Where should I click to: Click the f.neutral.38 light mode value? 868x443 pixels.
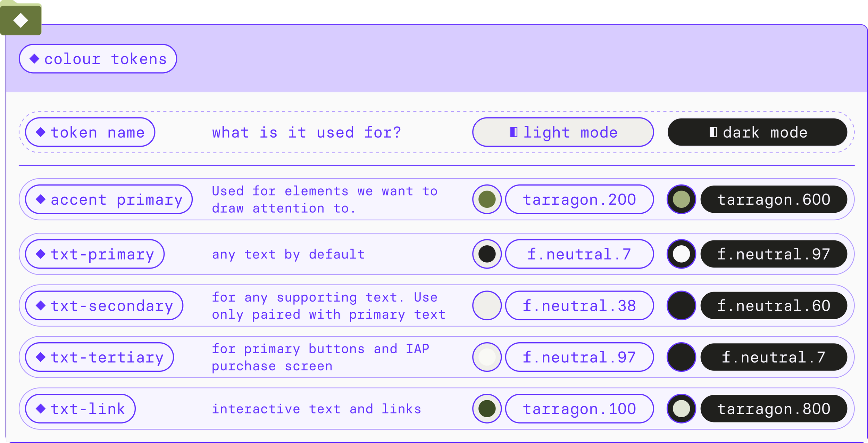point(579,305)
